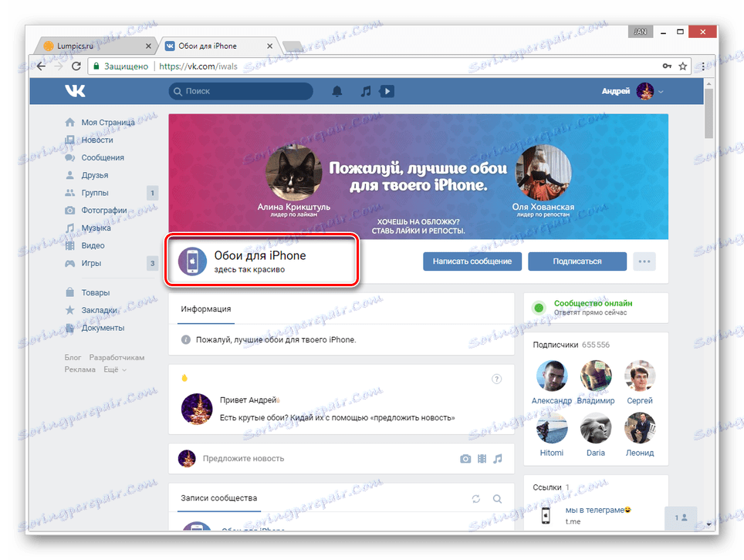The height and width of the screenshot is (560, 744).
Task: Attach a video to suggested post
Action: (x=482, y=458)
